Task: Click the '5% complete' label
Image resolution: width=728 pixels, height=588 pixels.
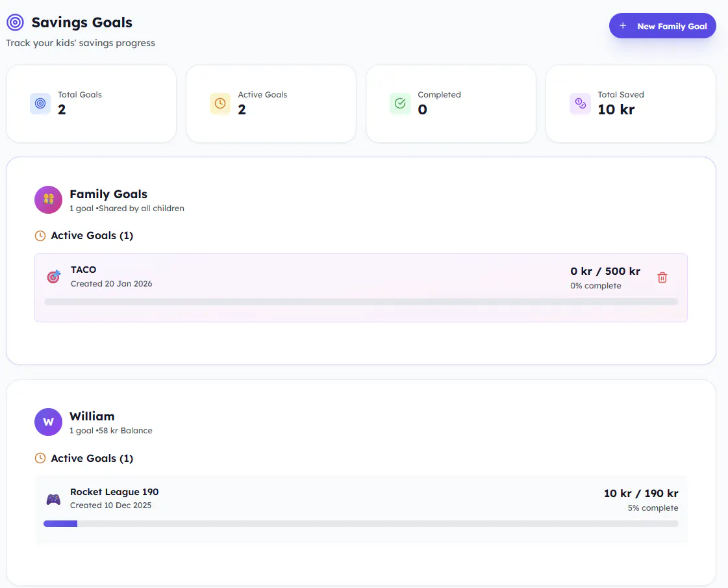Action: [653, 508]
